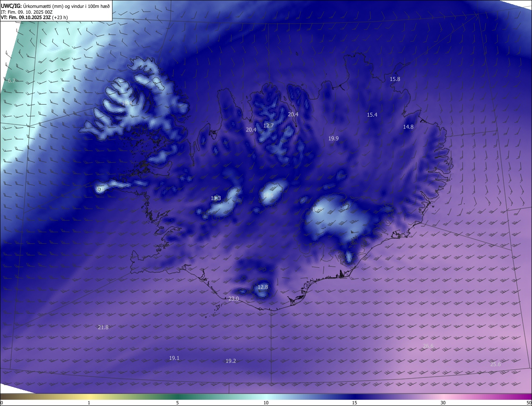
Task: Click the 20.4 label directly left of 12.7
Action: 251,130
